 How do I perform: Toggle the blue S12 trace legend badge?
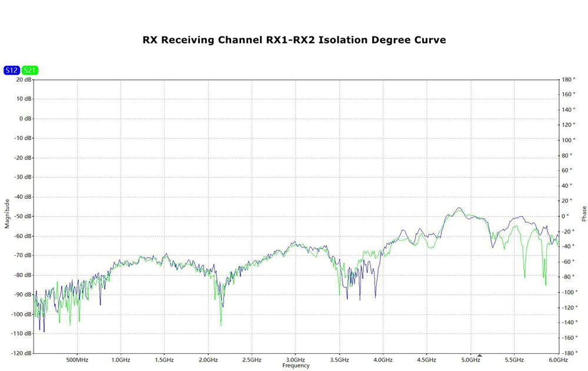[x=11, y=71]
